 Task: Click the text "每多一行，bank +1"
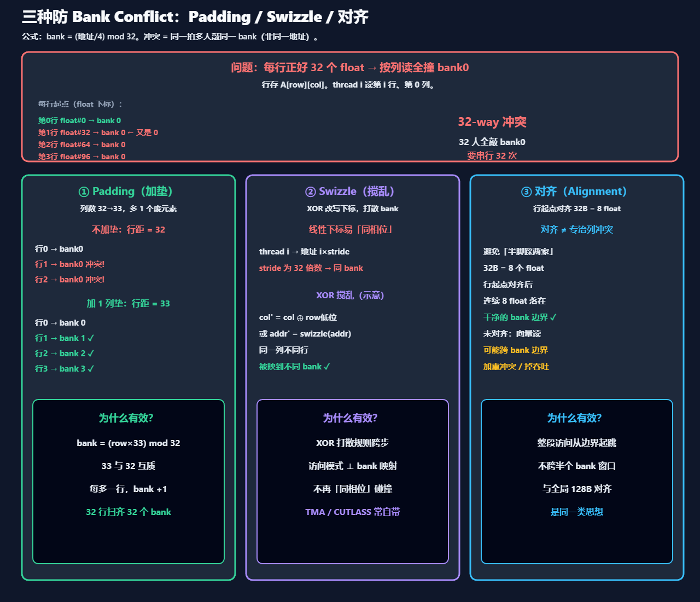[129, 489]
